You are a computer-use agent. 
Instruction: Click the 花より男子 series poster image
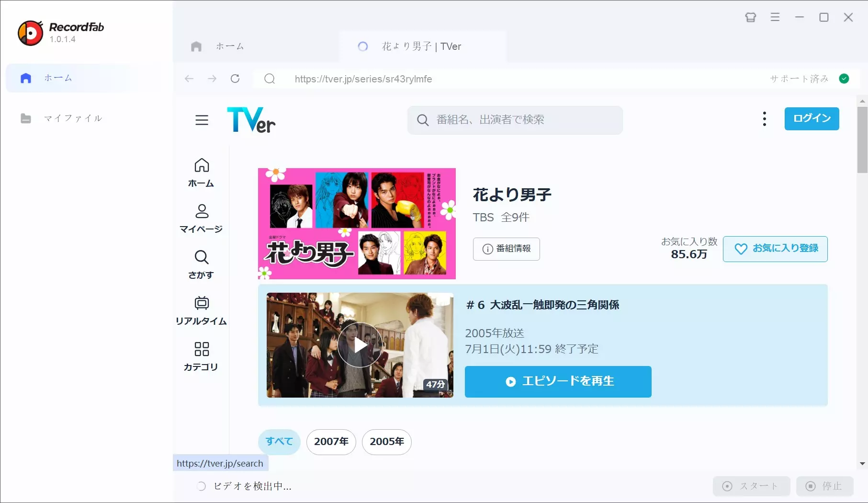(357, 224)
